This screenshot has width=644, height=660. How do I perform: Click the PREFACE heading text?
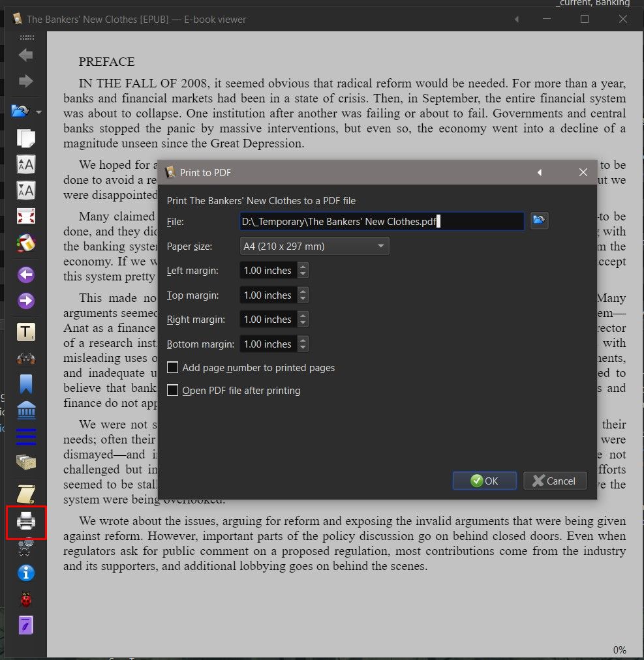point(106,61)
